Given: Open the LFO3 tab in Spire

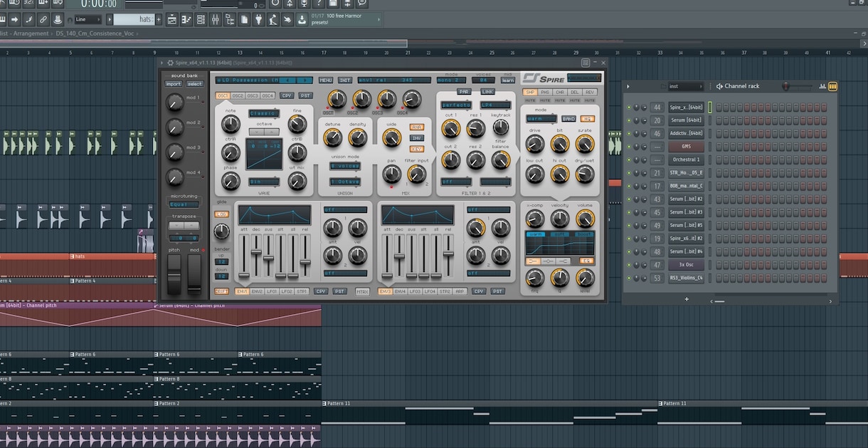Looking at the screenshot, I should pos(416,291).
